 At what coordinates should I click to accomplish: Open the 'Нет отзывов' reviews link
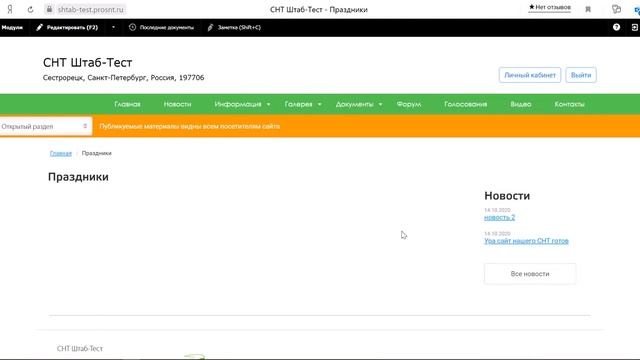tap(549, 7)
